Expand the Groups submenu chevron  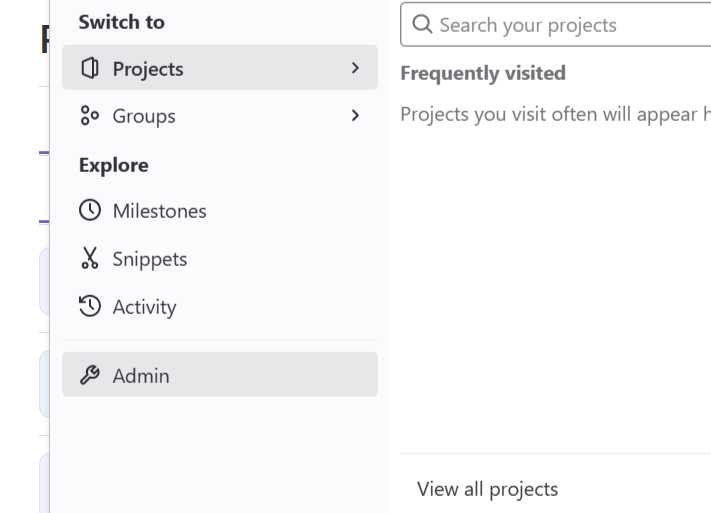click(355, 115)
